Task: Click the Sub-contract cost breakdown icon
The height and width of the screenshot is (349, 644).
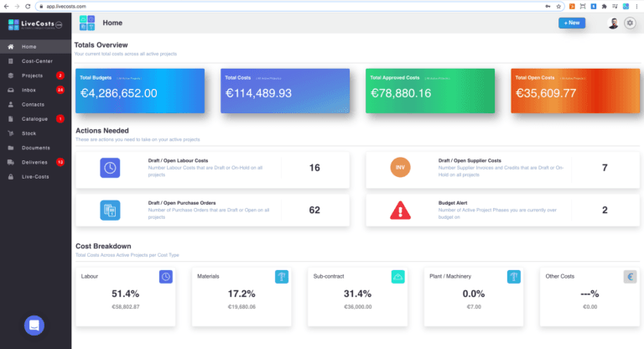Action: (x=397, y=276)
